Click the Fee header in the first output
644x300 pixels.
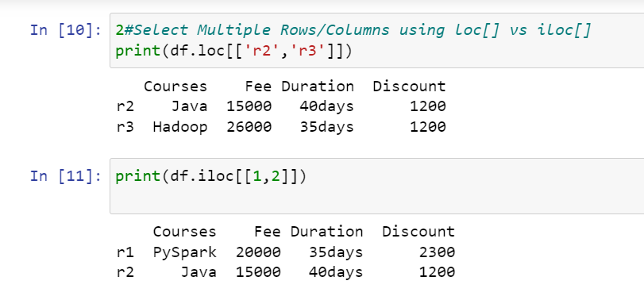tap(258, 87)
